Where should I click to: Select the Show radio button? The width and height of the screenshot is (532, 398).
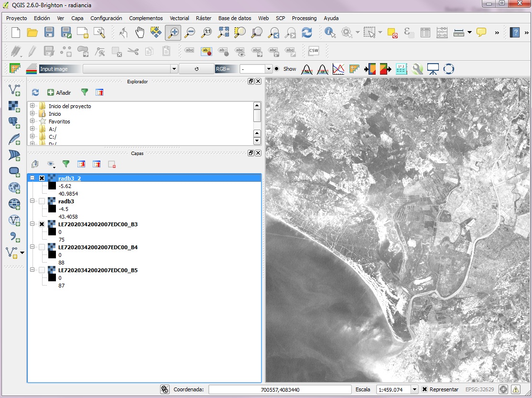pyautogui.click(x=277, y=69)
